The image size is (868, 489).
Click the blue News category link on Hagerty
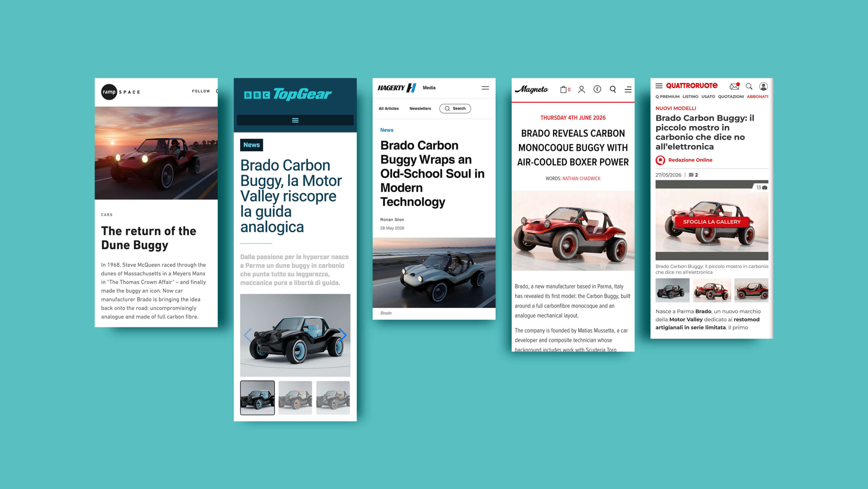coord(387,130)
